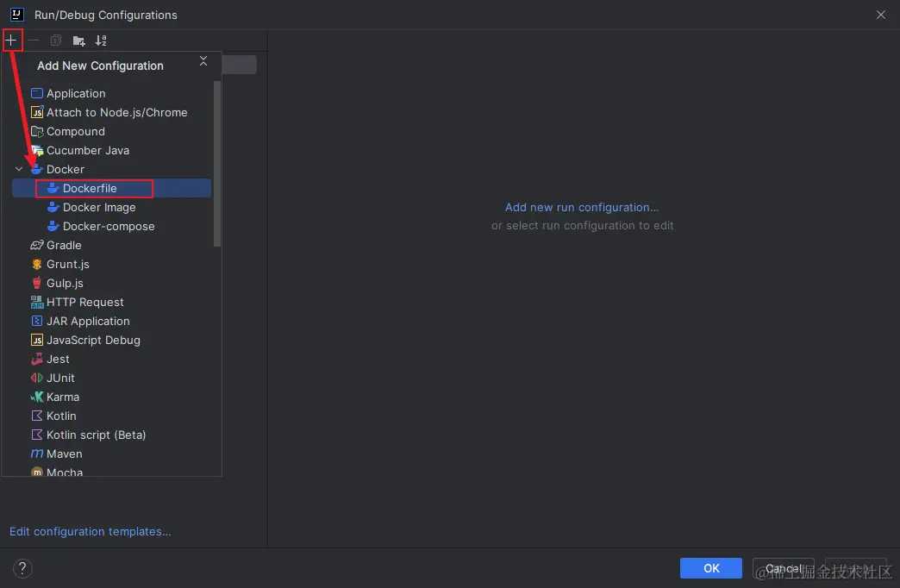Click the HTTP Request icon

[37, 302]
